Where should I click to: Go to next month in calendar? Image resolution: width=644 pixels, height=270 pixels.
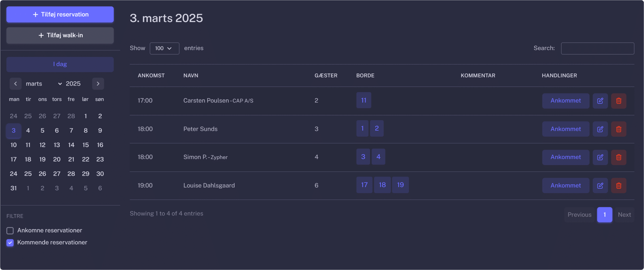98,84
